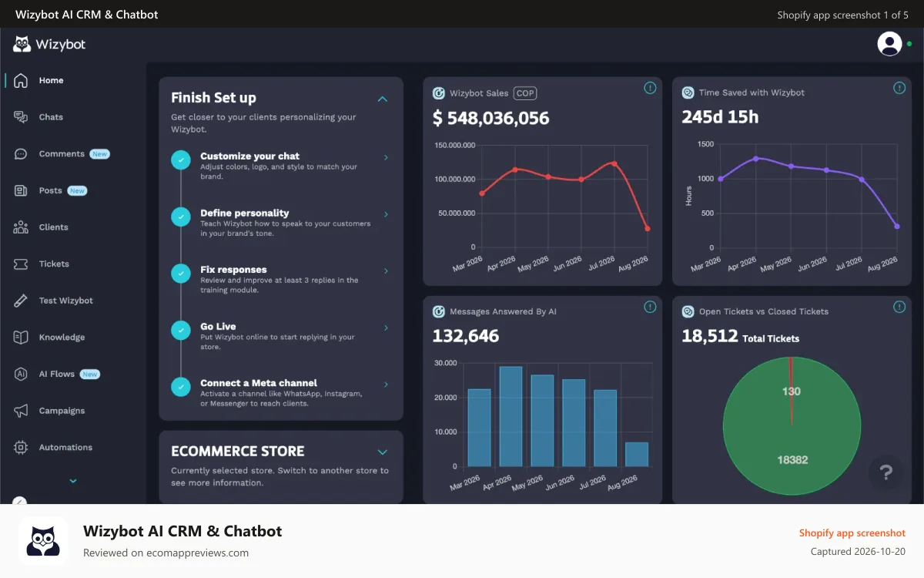The image size is (924, 578).
Task: Open the user profile avatar
Action: 889,44
